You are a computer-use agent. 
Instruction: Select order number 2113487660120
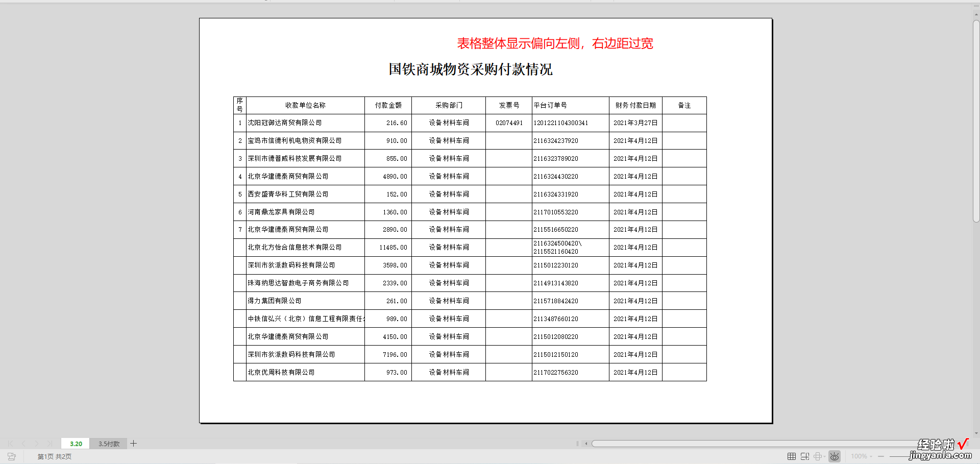click(571, 319)
